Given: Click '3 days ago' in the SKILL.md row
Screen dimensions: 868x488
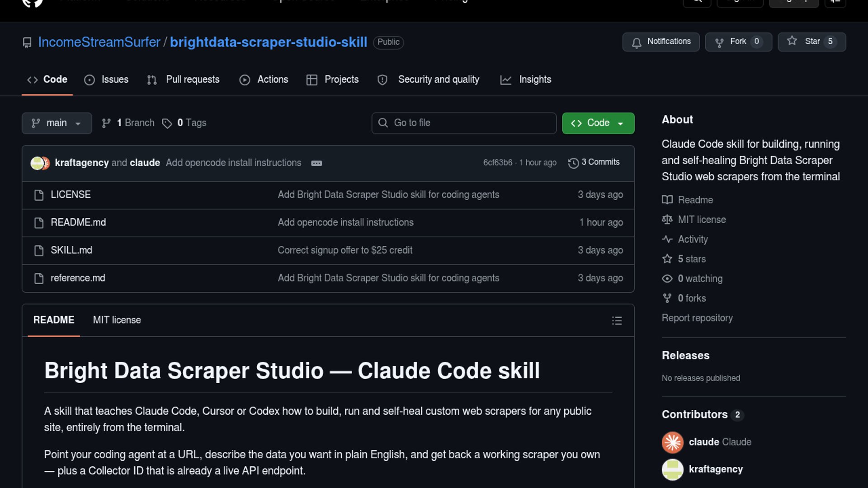Looking at the screenshot, I should (x=600, y=250).
